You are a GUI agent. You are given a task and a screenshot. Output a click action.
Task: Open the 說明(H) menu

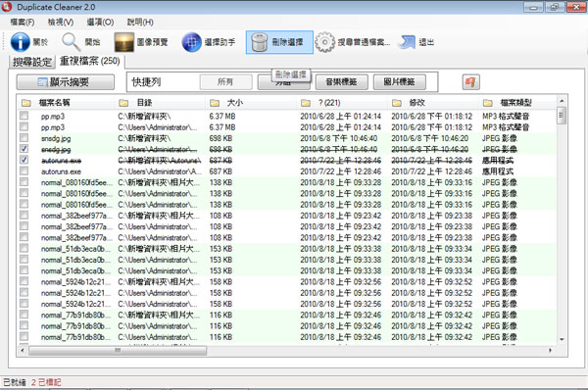pos(140,23)
